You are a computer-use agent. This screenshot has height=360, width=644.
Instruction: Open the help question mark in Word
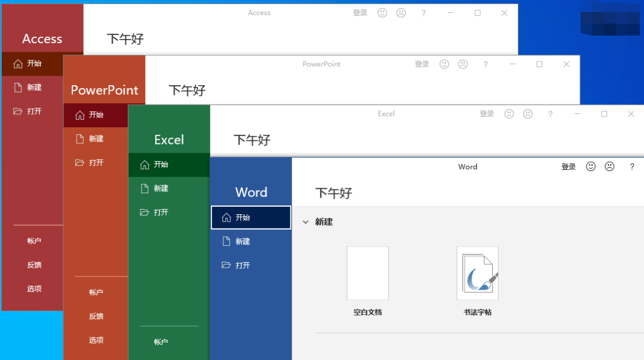(633, 167)
